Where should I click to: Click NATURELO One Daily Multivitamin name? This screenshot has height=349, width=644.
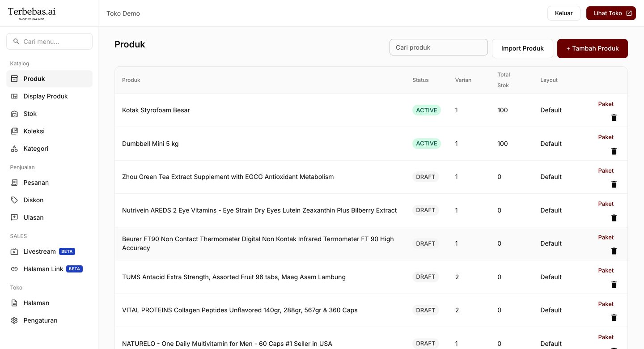pos(227,344)
